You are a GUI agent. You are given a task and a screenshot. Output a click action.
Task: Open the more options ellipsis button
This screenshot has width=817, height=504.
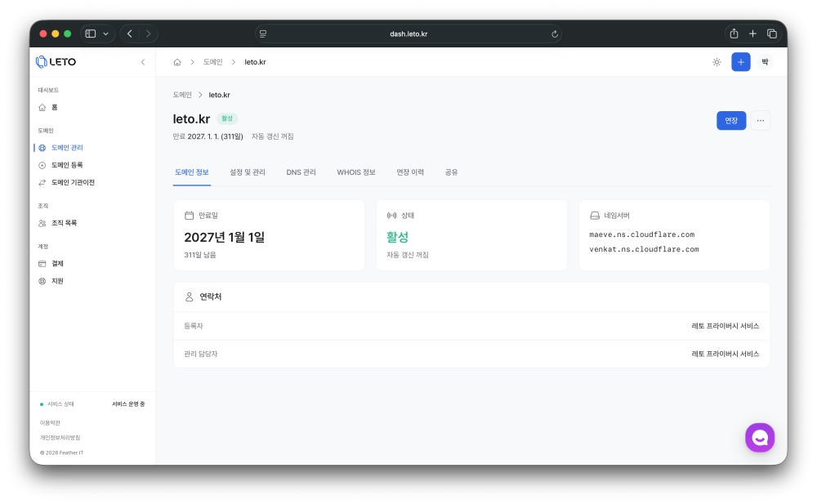(760, 121)
